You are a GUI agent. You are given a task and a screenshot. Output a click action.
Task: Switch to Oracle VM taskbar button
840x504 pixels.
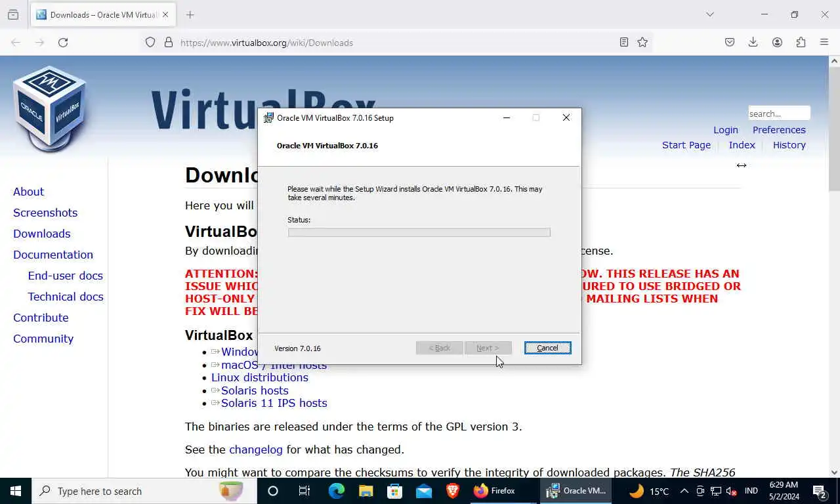click(x=577, y=491)
